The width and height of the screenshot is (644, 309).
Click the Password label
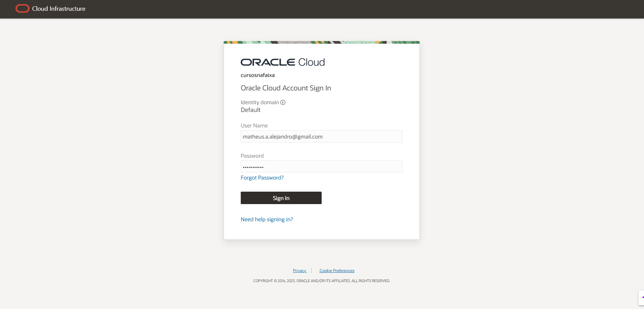[252, 156]
